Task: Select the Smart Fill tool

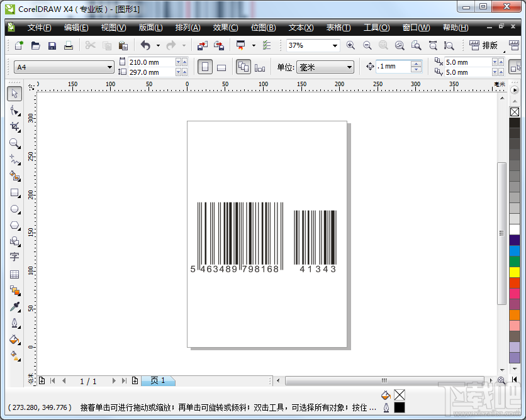Action: (14, 176)
